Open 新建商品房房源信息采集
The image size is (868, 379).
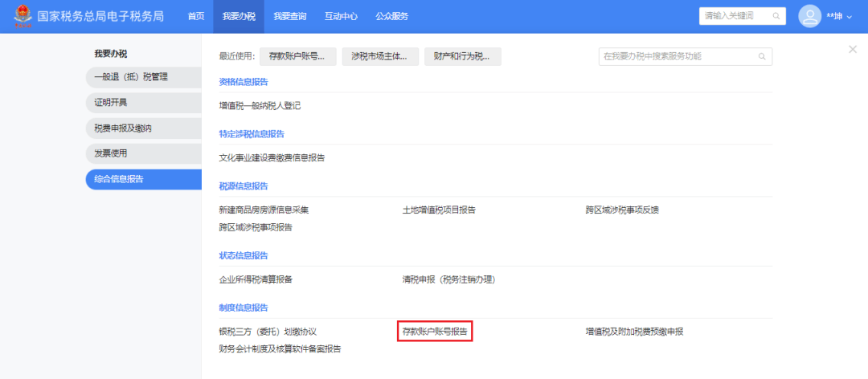pos(264,210)
